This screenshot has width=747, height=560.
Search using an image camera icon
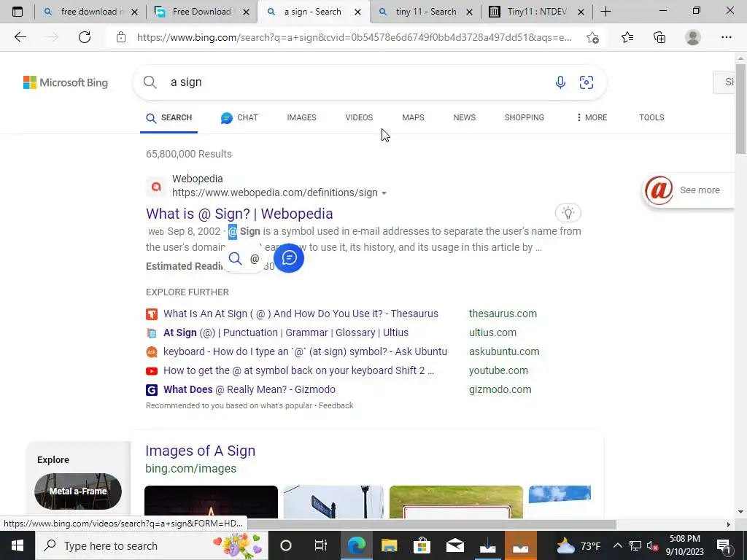click(x=587, y=82)
